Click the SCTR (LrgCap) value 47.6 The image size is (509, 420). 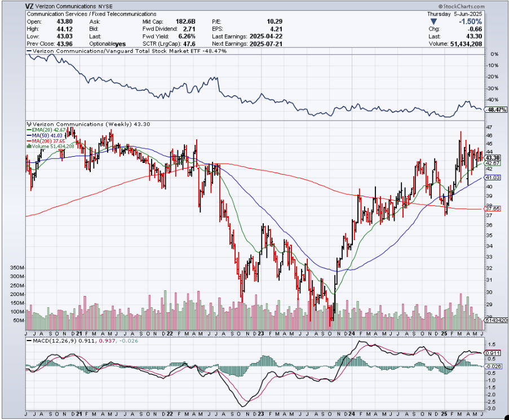pyautogui.click(x=189, y=44)
